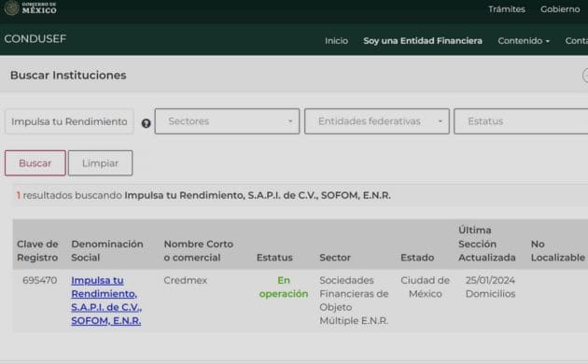Image resolution: width=588 pixels, height=364 pixels.
Task: Click the Última Sección Actualizada header
Action: [487, 244]
